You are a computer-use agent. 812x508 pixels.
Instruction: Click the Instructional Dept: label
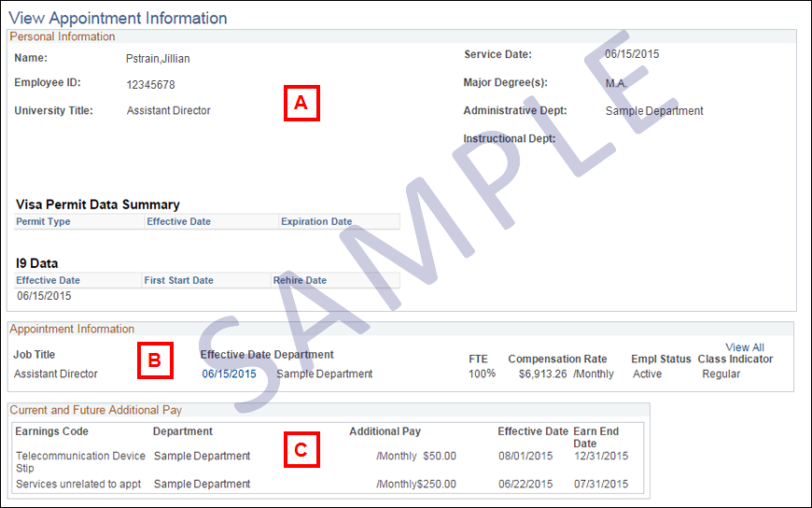click(x=510, y=138)
